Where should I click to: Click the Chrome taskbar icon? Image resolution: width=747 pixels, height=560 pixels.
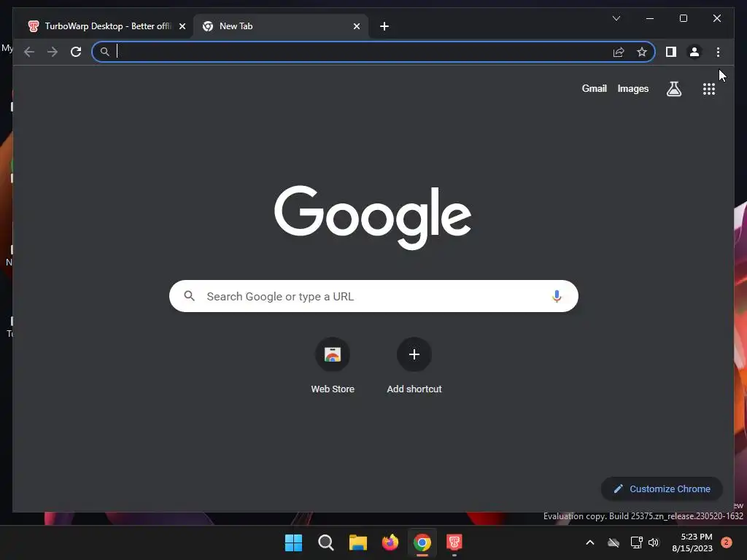click(422, 542)
